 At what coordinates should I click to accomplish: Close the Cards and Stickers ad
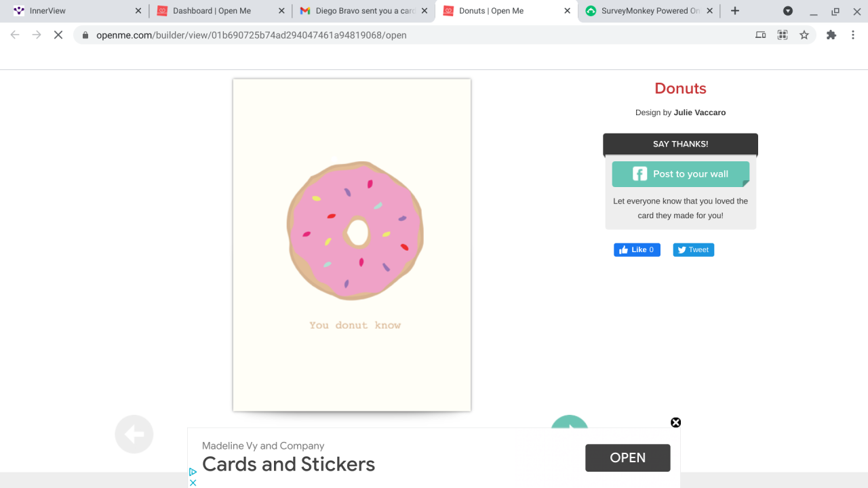tap(675, 422)
